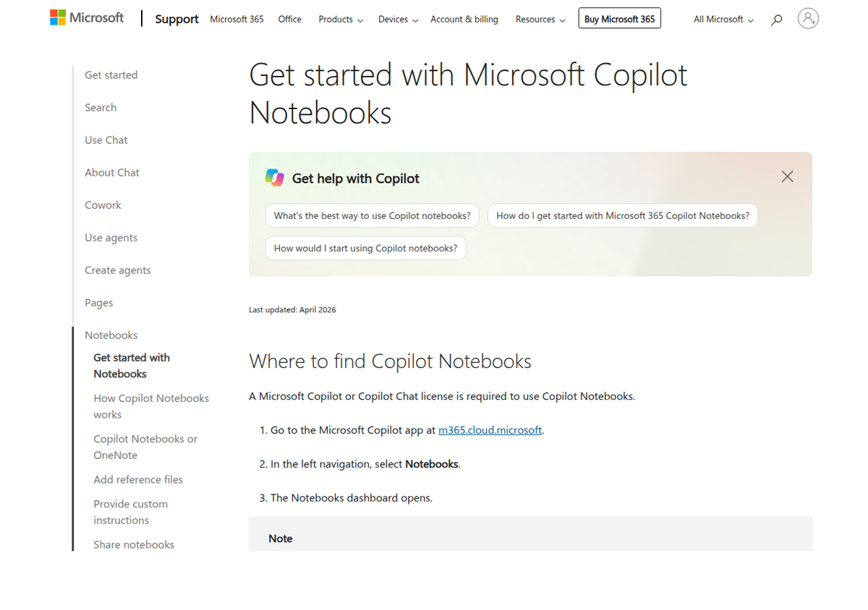Open the m365.cloud.microsoft link
Image resolution: width=868 pixels, height=610 pixels.
(x=490, y=430)
